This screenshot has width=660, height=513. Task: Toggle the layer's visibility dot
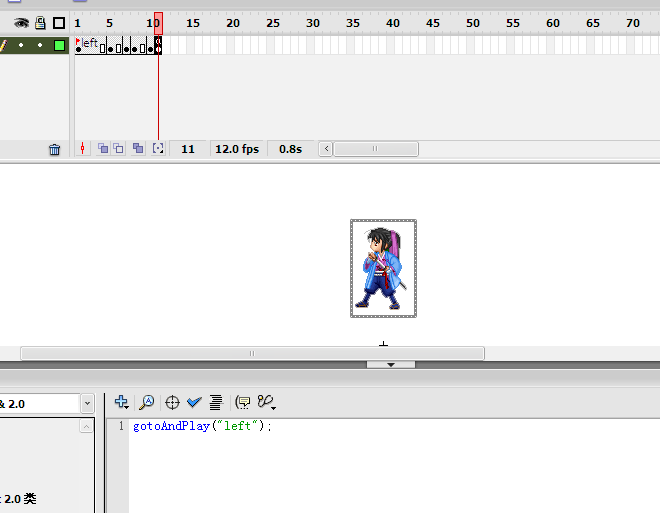pos(21,45)
